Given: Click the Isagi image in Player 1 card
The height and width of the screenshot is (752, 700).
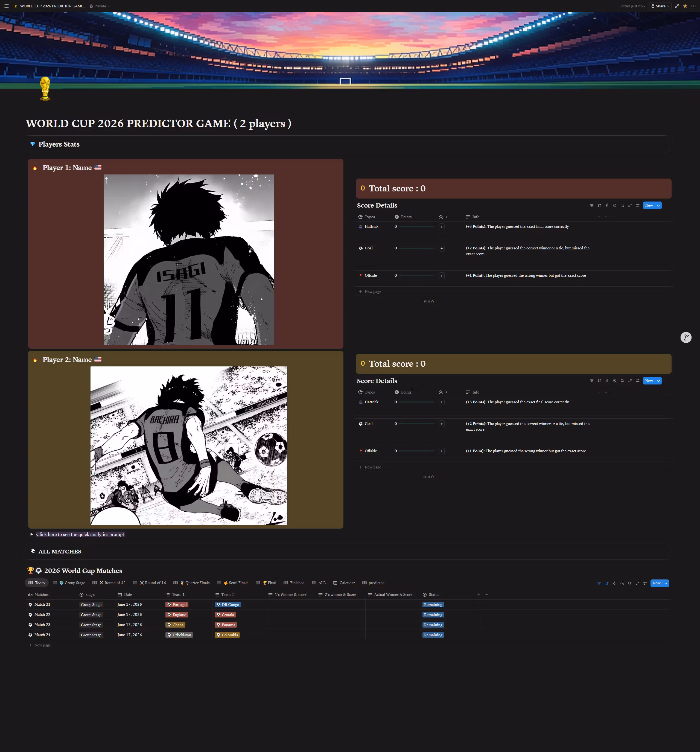Looking at the screenshot, I should point(189,260).
